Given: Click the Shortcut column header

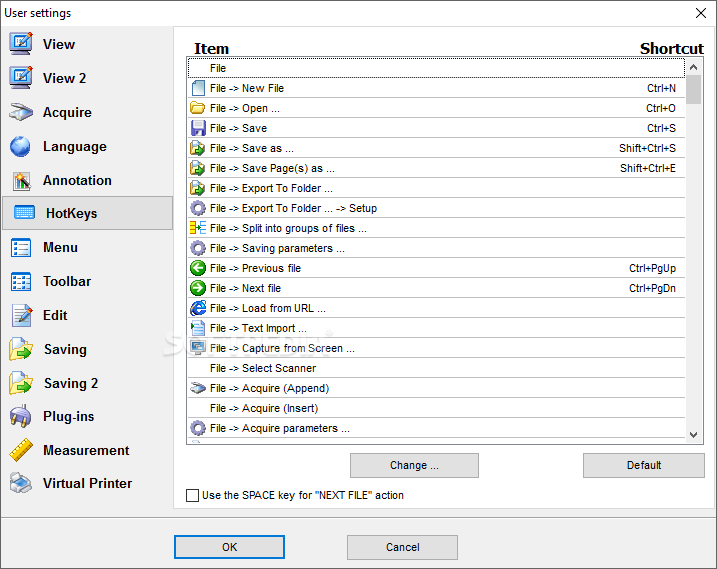Looking at the screenshot, I should point(672,48).
